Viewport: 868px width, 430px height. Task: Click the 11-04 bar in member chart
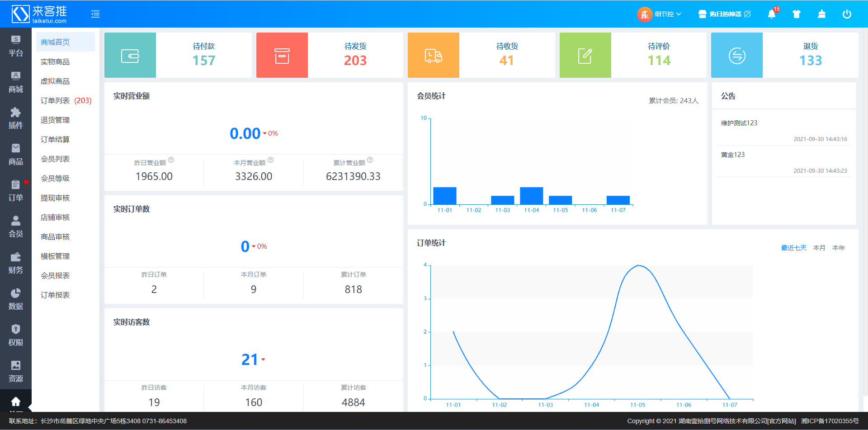coord(532,196)
